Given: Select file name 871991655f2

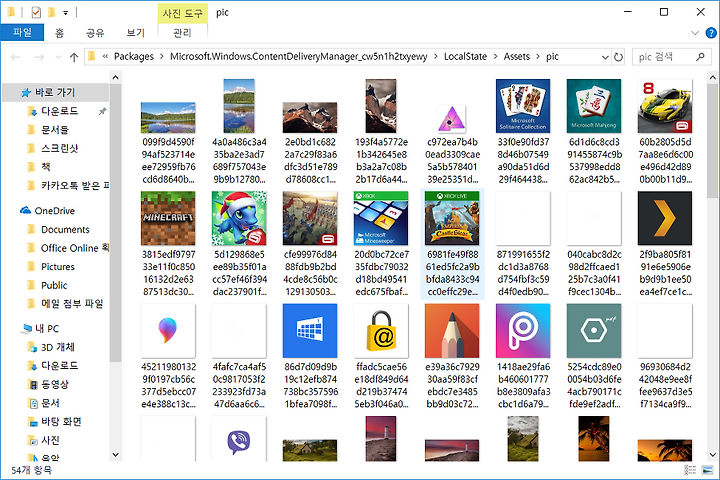Looking at the screenshot, I should point(523,273).
